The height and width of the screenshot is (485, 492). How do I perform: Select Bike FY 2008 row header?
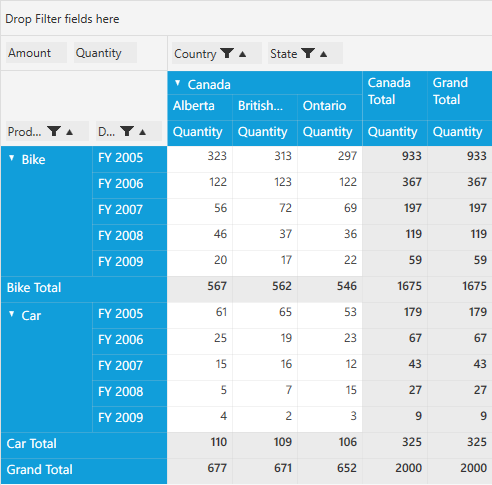(129, 237)
